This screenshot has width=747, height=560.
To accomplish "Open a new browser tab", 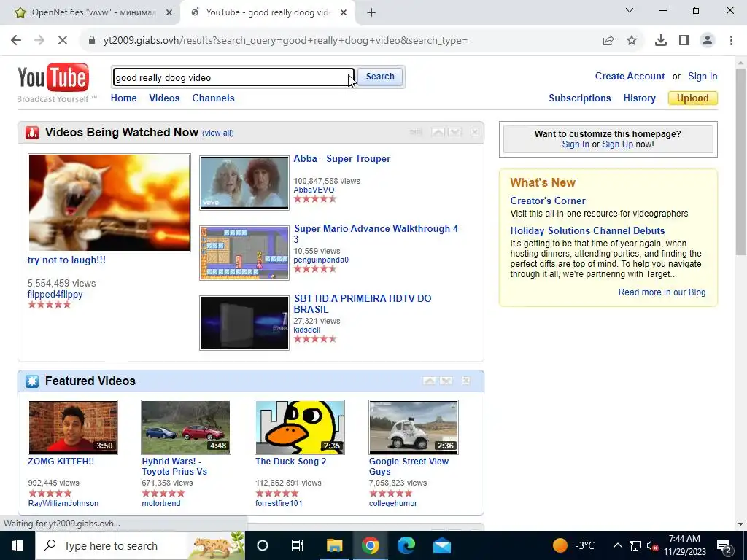I will [371, 12].
